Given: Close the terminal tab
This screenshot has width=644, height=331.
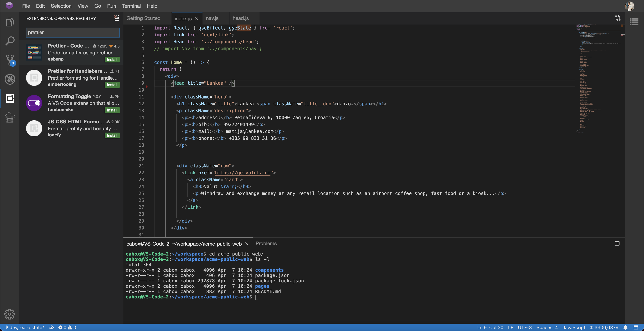Looking at the screenshot, I should tap(246, 244).
